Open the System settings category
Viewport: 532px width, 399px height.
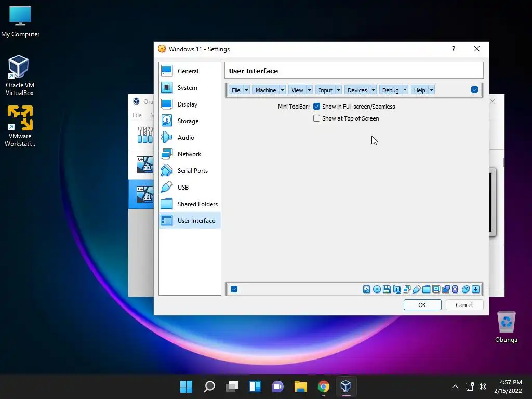point(190,87)
